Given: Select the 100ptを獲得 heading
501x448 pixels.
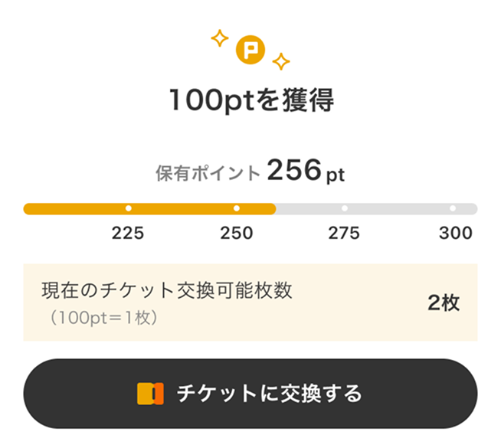Looking at the screenshot, I should (250, 100).
